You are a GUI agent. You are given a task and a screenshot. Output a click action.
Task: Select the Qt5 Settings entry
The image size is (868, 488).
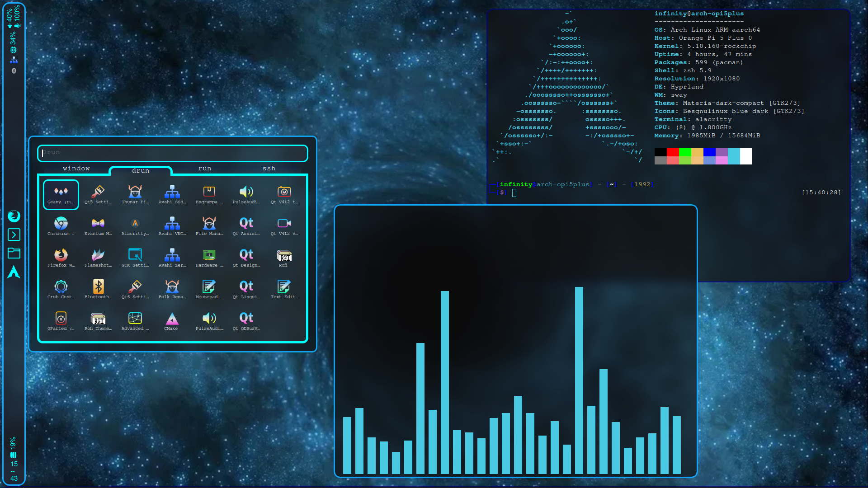pos(98,194)
